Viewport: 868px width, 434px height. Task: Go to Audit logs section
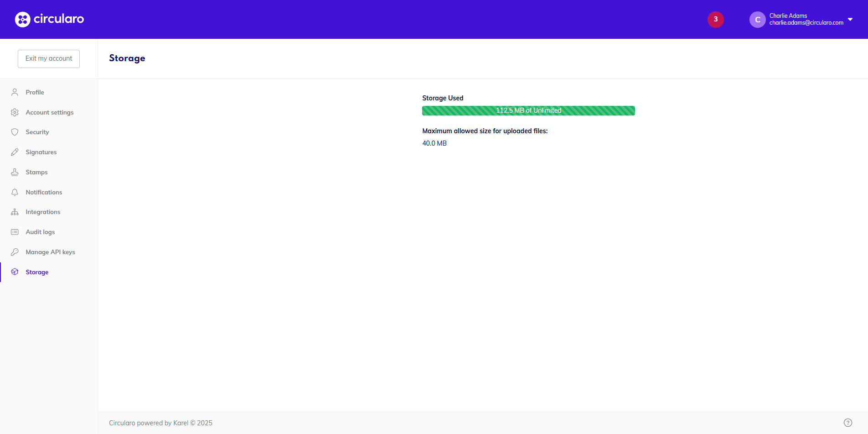pyautogui.click(x=40, y=232)
